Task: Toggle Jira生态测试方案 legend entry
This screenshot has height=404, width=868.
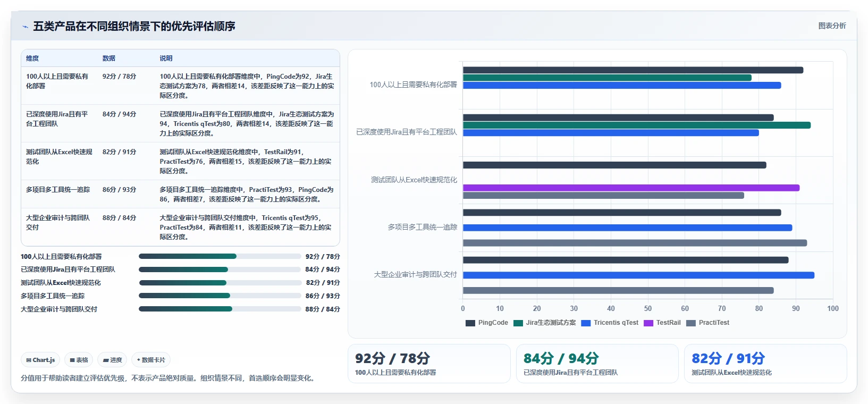Action: (x=545, y=323)
